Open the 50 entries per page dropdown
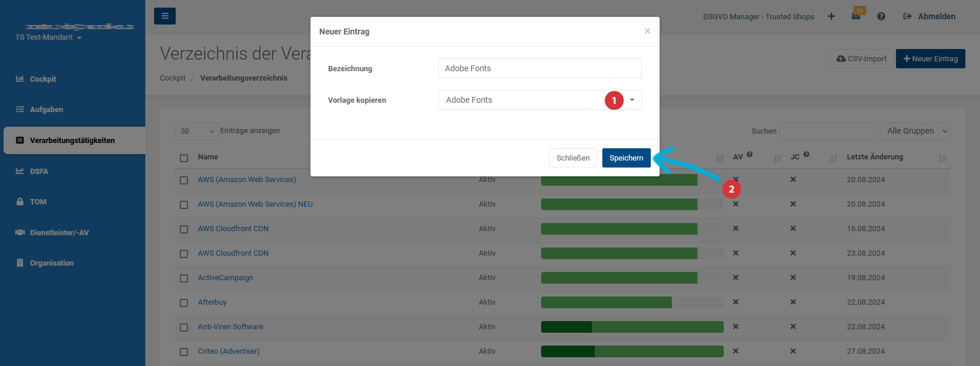Screen dimensions: 980x366 196,131
